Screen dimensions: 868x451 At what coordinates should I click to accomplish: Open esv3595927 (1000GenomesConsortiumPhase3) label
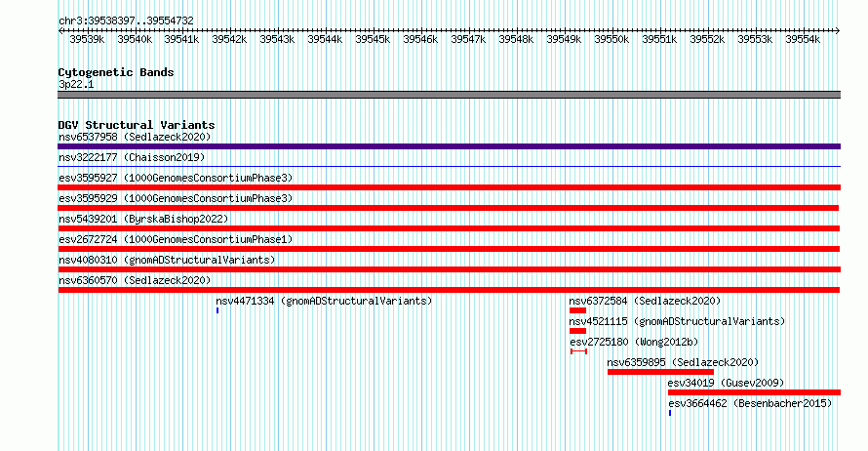click(176, 178)
